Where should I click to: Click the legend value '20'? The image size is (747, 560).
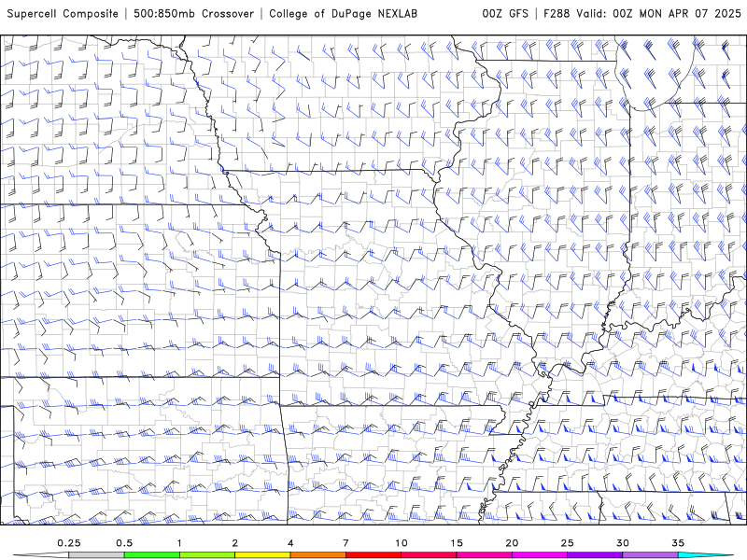click(512, 543)
